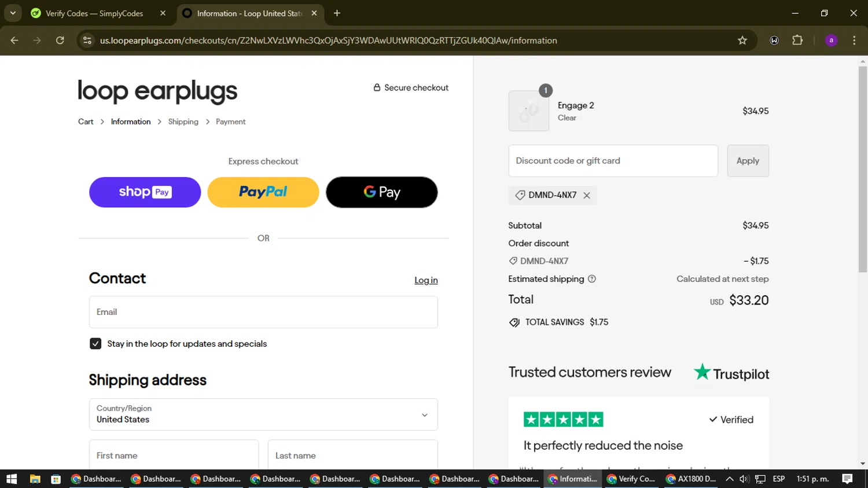Click the 'Trusted customers review' heading
Viewport: 868px width, 488px height.
[590, 372]
